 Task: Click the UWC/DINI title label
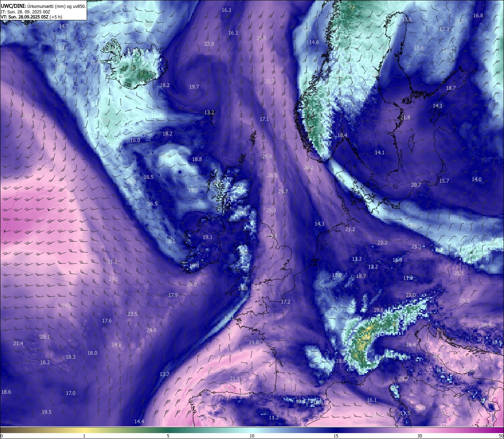(x=13, y=6)
